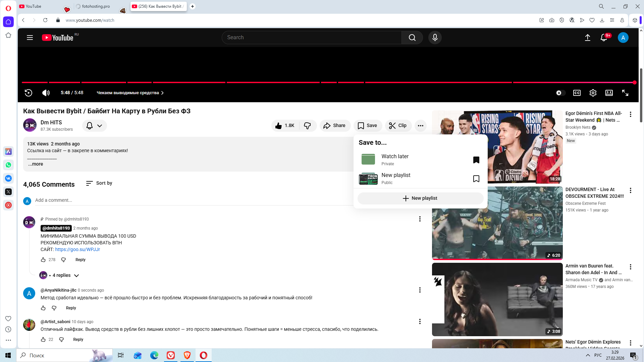Click the replay video button
644x362 pixels.
point(29,93)
